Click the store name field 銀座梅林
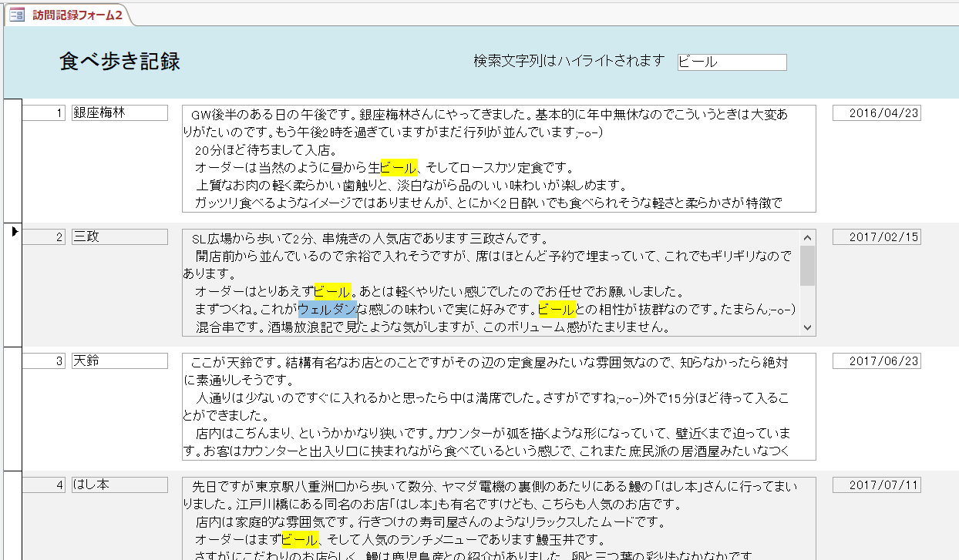 [119, 111]
